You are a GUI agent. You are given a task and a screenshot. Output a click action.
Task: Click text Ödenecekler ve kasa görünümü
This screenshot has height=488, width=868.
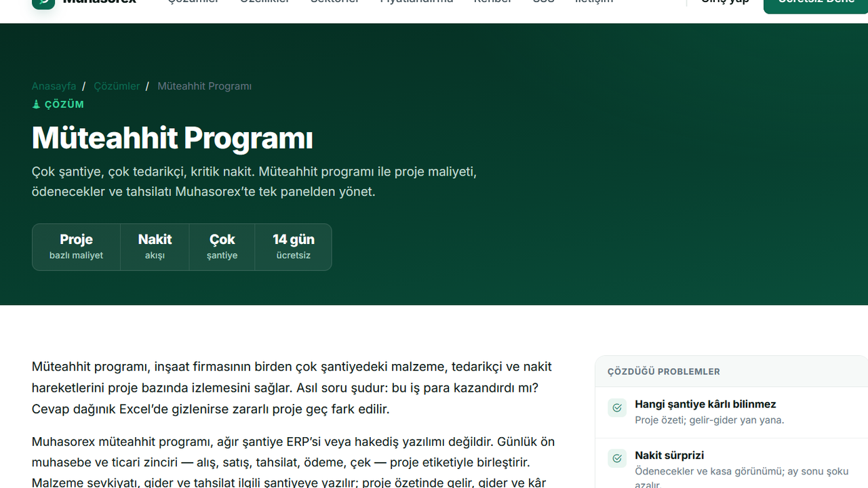[x=742, y=479]
